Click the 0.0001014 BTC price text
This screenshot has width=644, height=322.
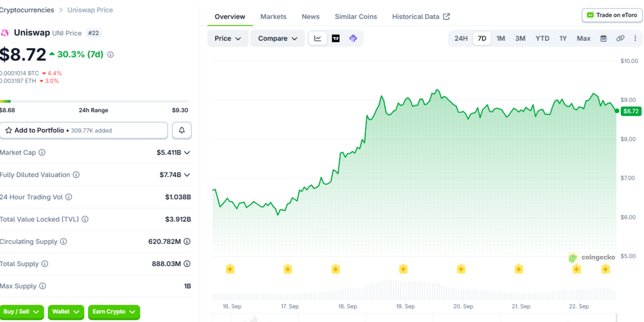tap(19, 73)
